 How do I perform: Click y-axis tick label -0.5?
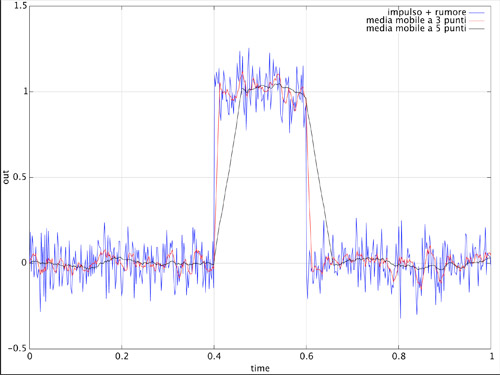click(x=17, y=348)
